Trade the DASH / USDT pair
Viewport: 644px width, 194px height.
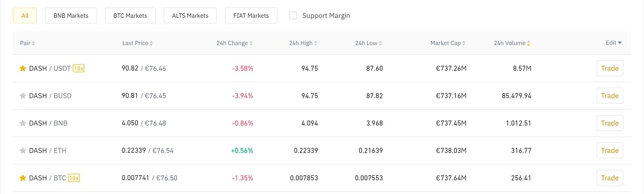coord(610,68)
